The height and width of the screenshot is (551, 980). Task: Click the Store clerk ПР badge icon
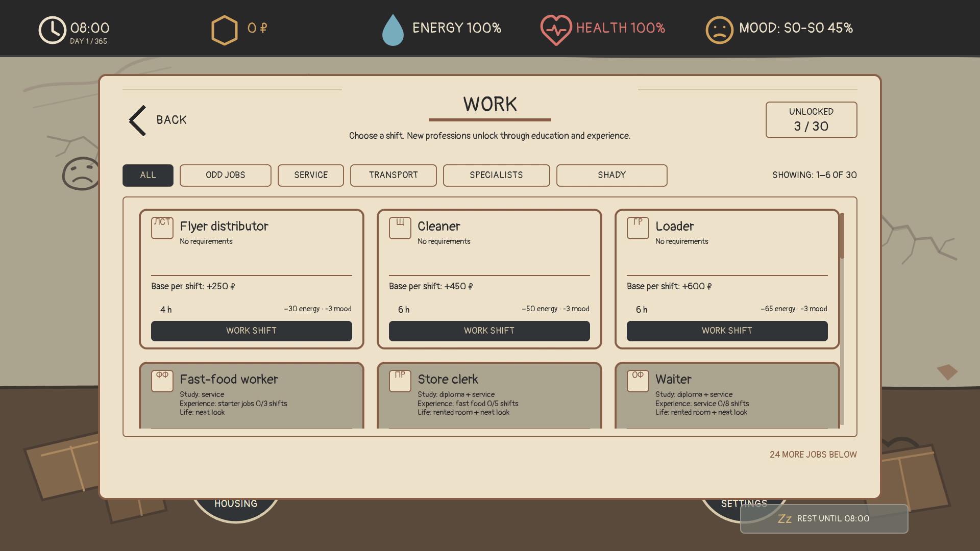coord(400,381)
